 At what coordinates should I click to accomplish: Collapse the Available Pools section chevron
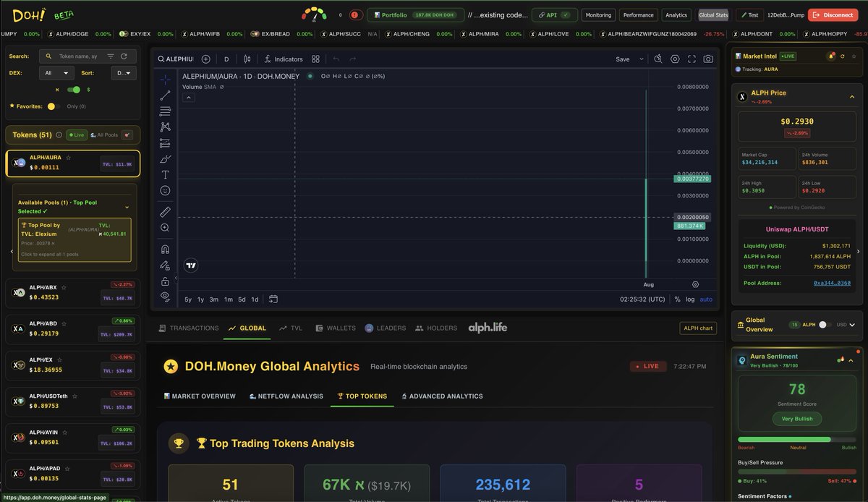(x=127, y=207)
